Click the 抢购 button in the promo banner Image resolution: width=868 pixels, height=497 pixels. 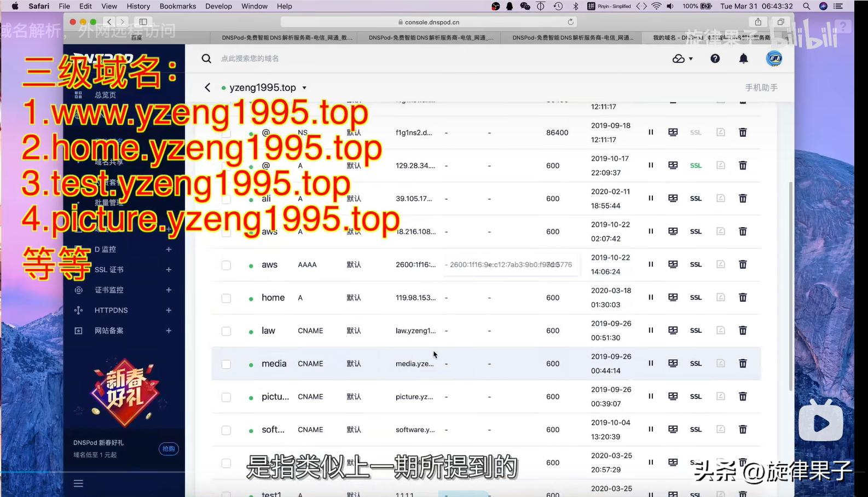point(169,449)
